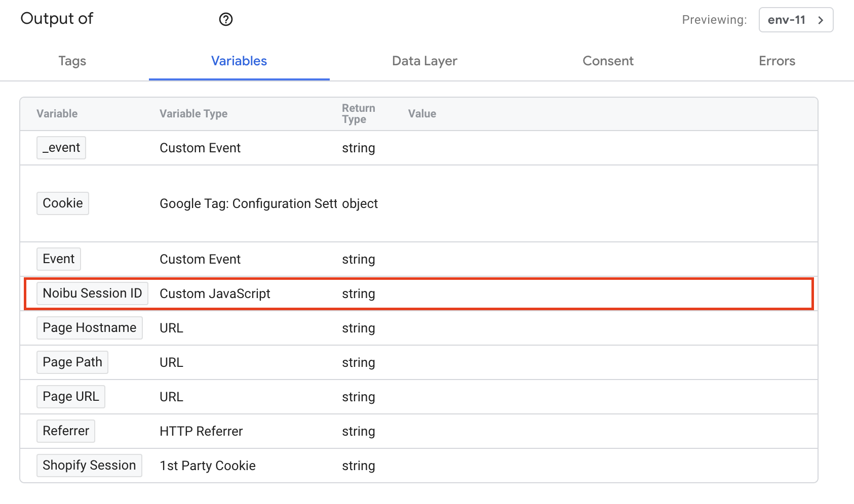Show the Errors tab
The height and width of the screenshot is (504, 854).
coord(777,61)
